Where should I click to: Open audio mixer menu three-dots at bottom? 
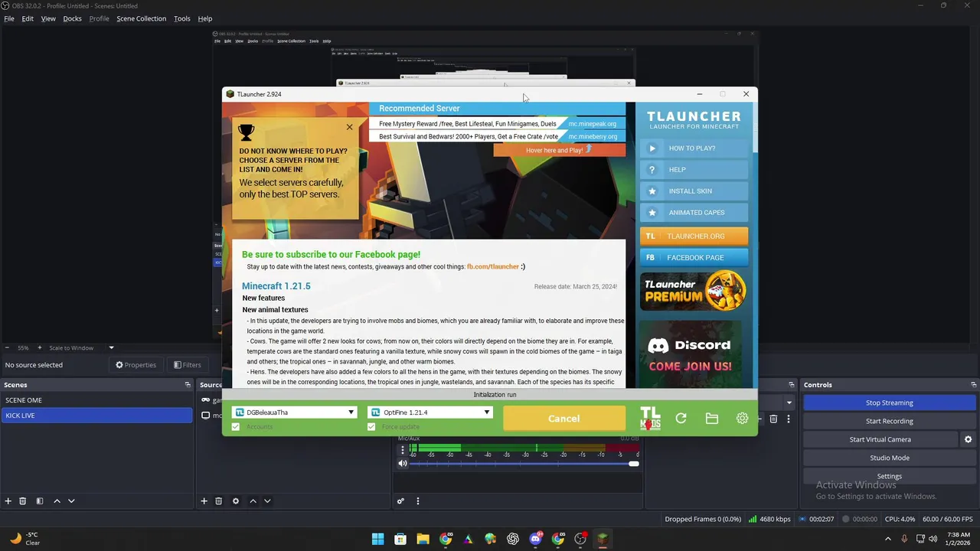pyautogui.click(x=417, y=501)
